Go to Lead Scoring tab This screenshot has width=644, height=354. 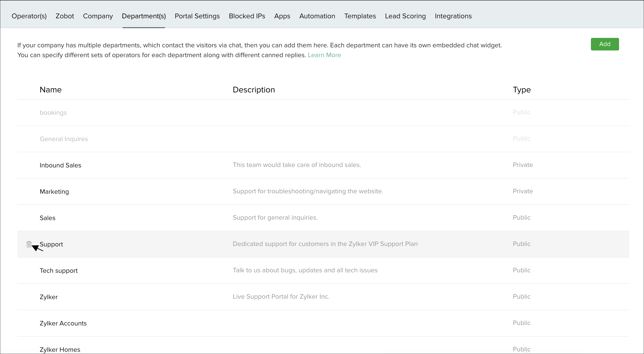[405, 16]
